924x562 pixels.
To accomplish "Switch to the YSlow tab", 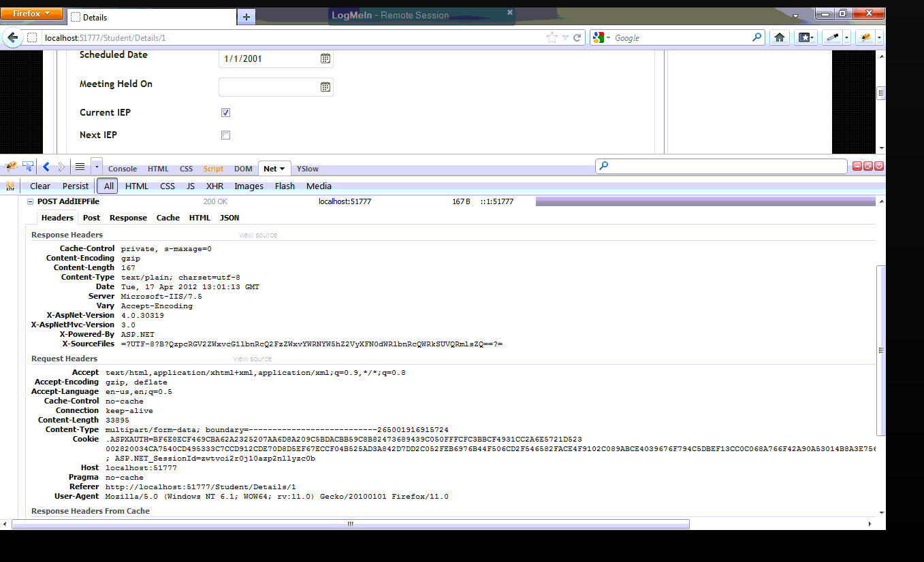I will point(308,169).
